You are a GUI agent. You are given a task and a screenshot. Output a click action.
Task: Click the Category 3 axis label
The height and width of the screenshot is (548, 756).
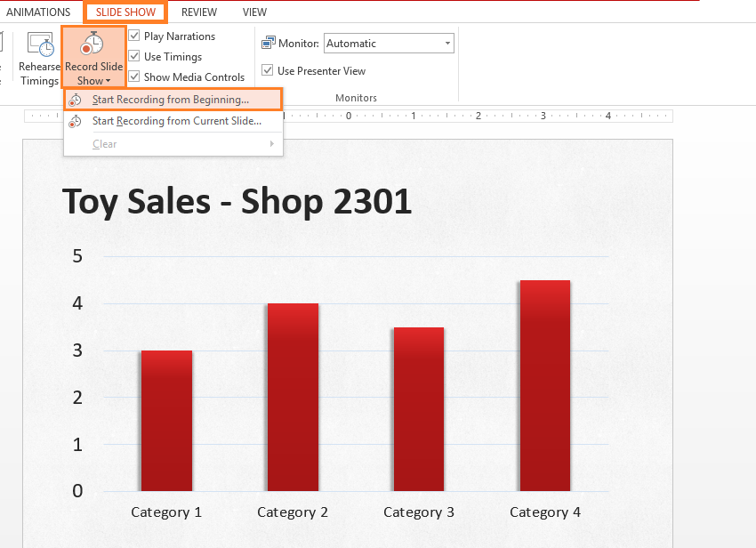tap(419, 512)
